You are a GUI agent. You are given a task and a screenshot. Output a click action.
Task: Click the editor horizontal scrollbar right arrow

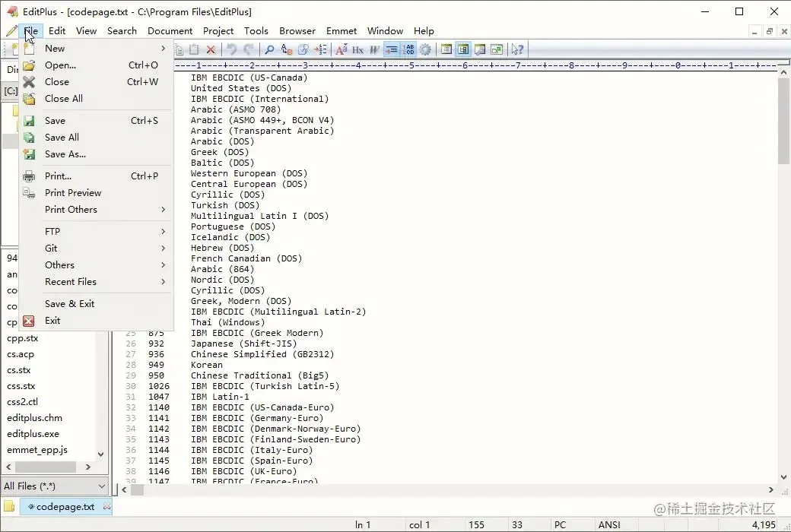(x=770, y=489)
